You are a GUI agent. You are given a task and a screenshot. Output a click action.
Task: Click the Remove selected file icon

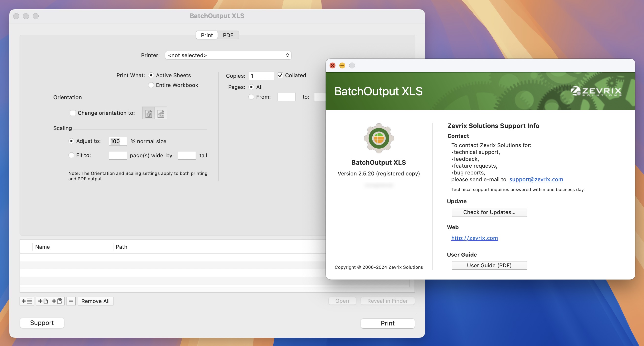[70, 301]
